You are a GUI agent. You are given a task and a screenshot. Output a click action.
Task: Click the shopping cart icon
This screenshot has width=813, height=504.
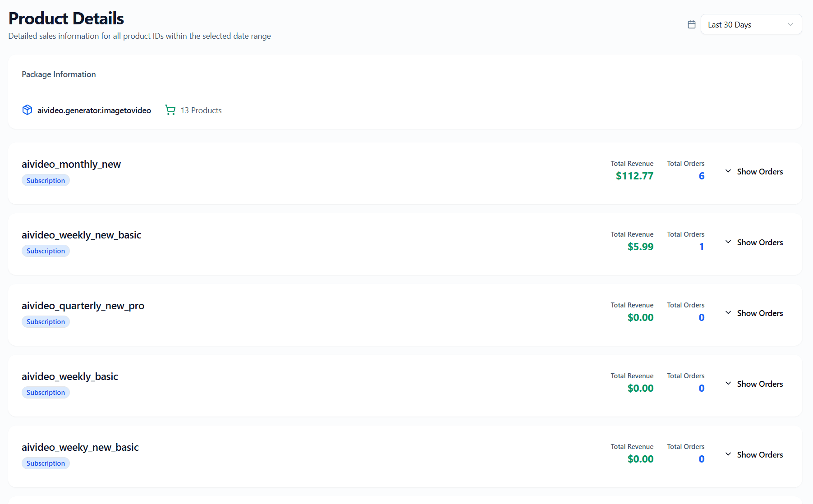tap(170, 110)
